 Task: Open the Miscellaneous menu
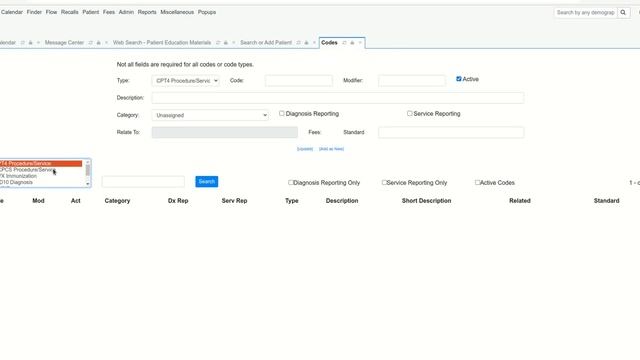(177, 12)
